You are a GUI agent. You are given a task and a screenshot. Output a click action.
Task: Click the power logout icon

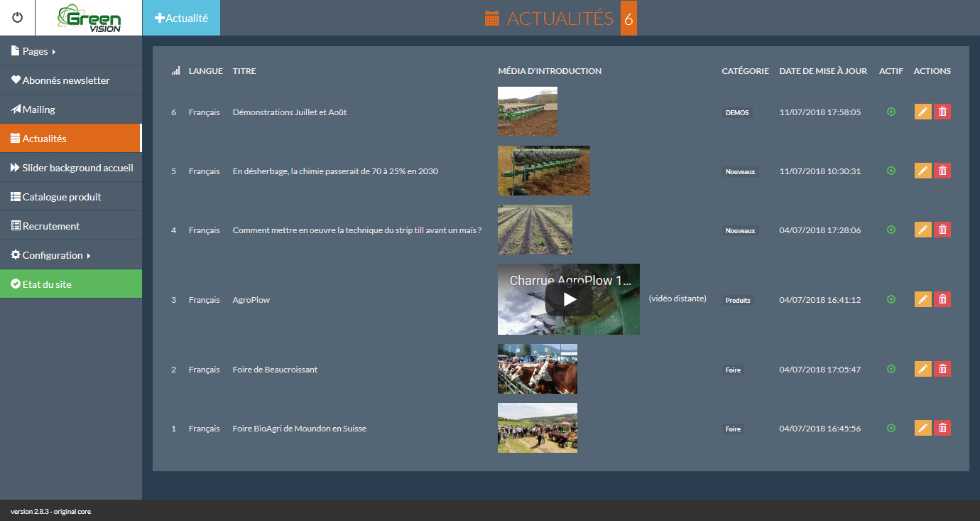click(x=18, y=18)
